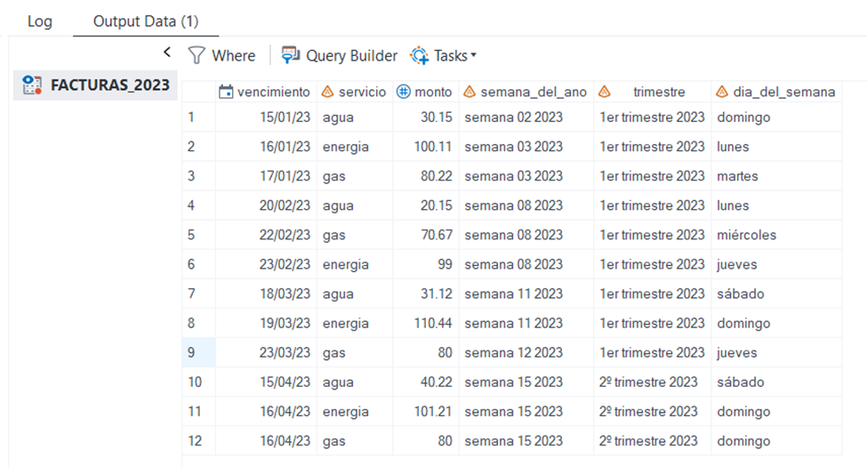The height and width of the screenshot is (467, 867).
Task: Click the Tasks button label
Action: tap(451, 56)
